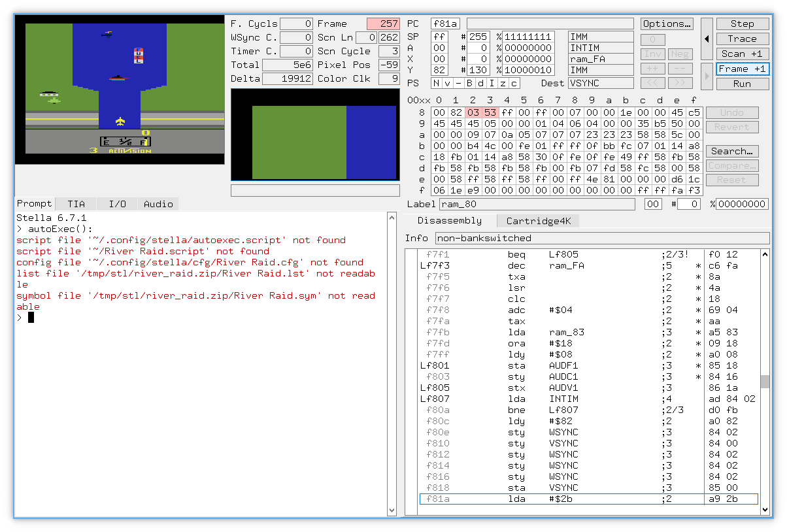Click the RAM Reset button

pos(732,180)
